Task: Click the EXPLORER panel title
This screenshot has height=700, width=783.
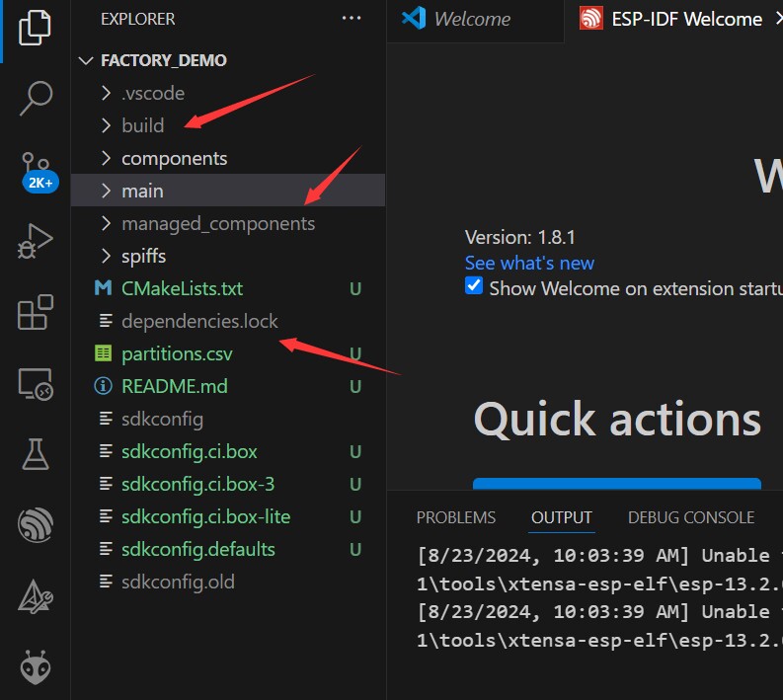Action: pos(138,19)
